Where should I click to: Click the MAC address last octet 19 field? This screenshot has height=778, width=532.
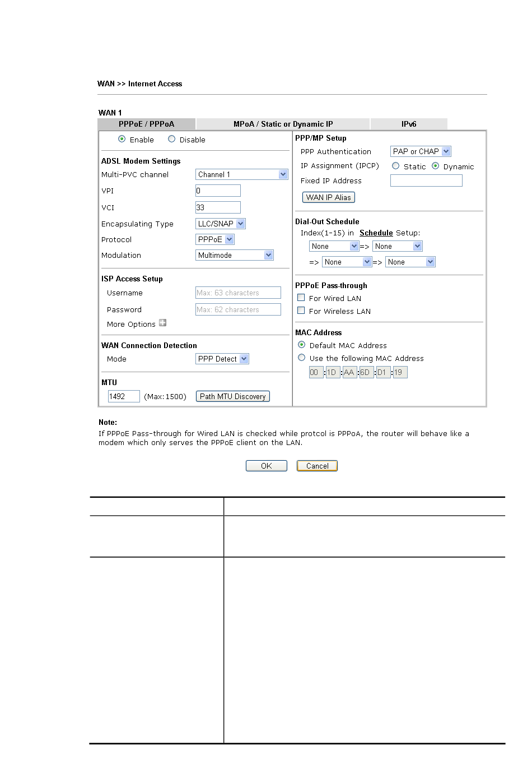(400, 372)
